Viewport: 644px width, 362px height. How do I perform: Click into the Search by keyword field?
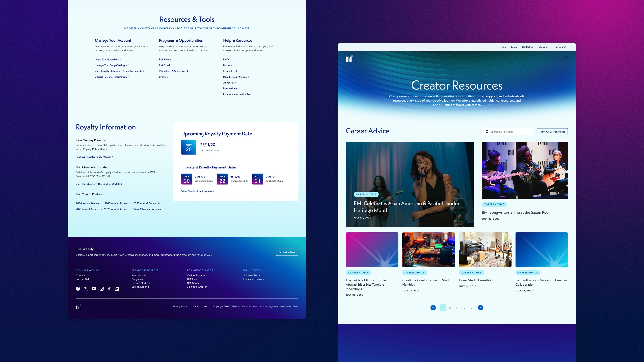tap(507, 132)
